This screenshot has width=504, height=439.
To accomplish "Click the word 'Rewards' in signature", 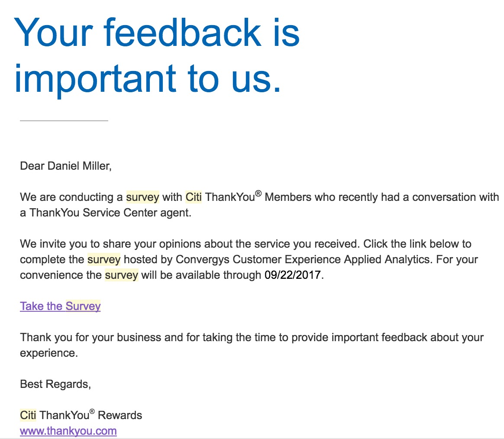I will click(x=120, y=415).
